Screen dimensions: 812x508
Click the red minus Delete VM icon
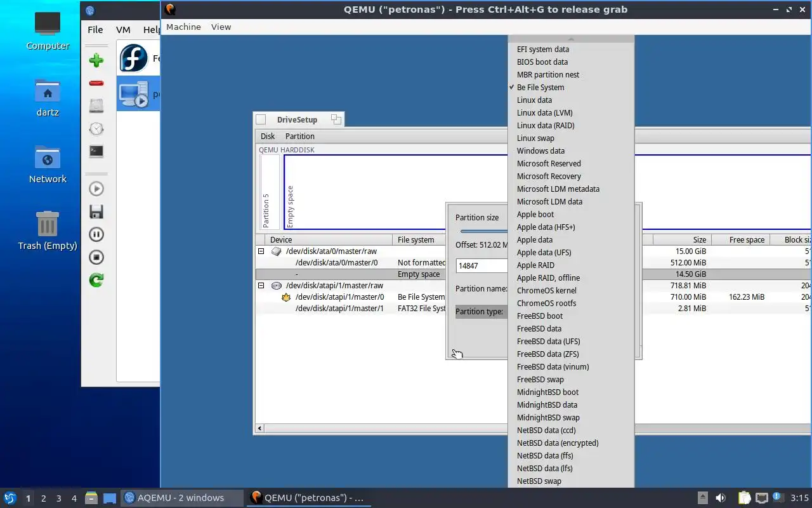tap(96, 83)
